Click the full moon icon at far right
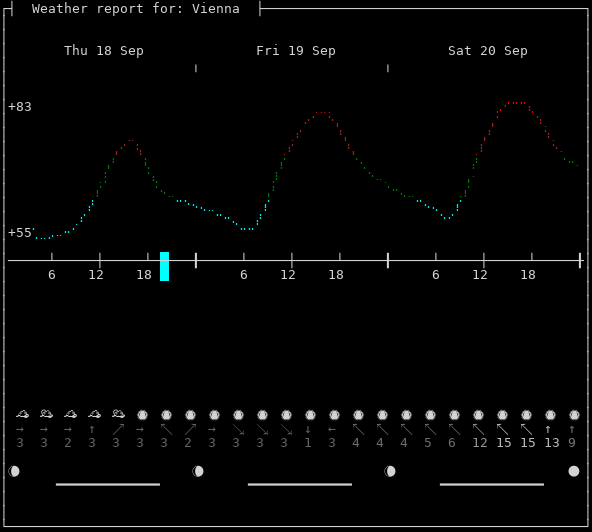This screenshot has width=592, height=532. click(574, 471)
